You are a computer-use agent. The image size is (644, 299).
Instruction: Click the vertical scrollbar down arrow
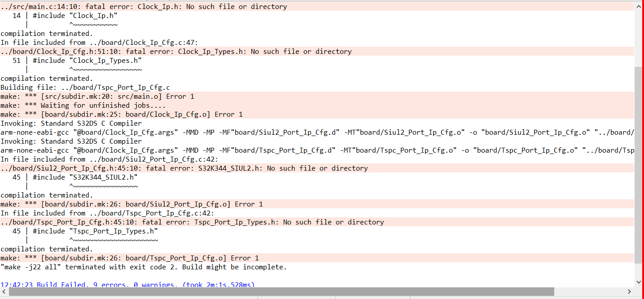639,282
